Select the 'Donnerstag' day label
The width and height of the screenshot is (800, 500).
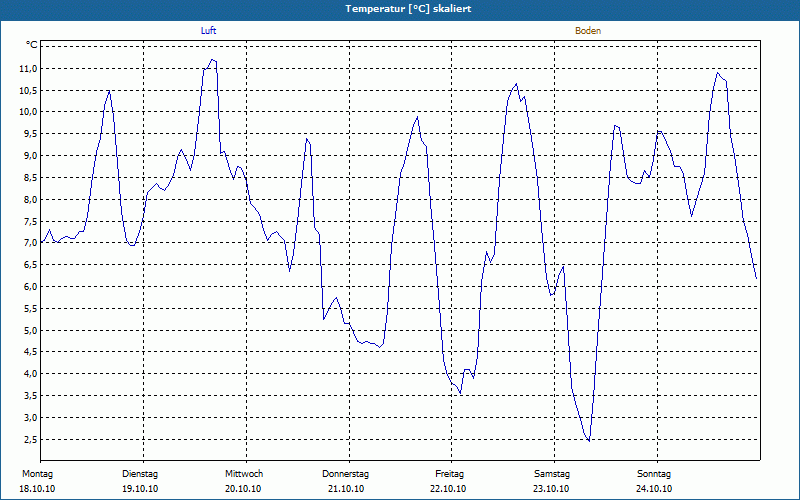click(x=345, y=474)
